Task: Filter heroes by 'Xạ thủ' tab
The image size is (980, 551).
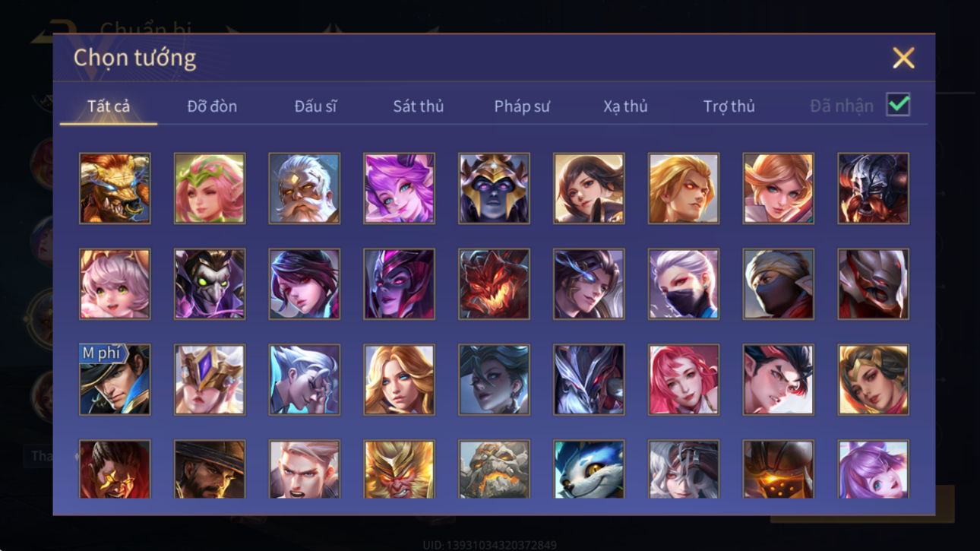Action: pos(625,106)
